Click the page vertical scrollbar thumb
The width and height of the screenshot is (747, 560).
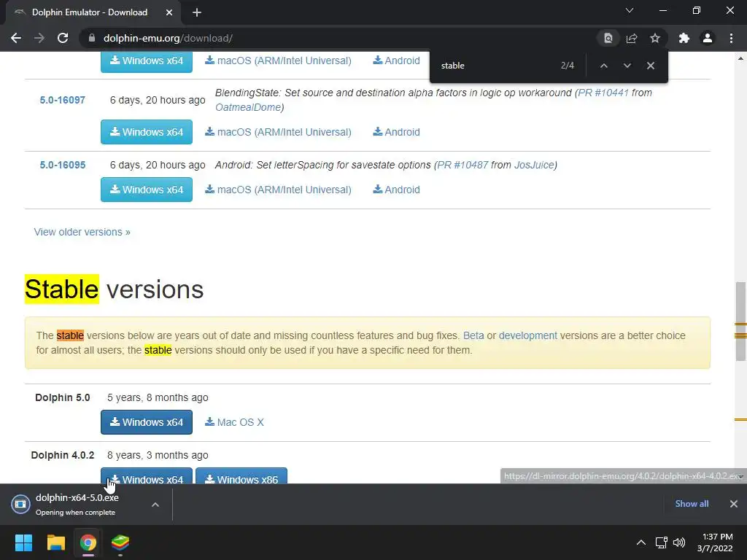click(x=740, y=322)
